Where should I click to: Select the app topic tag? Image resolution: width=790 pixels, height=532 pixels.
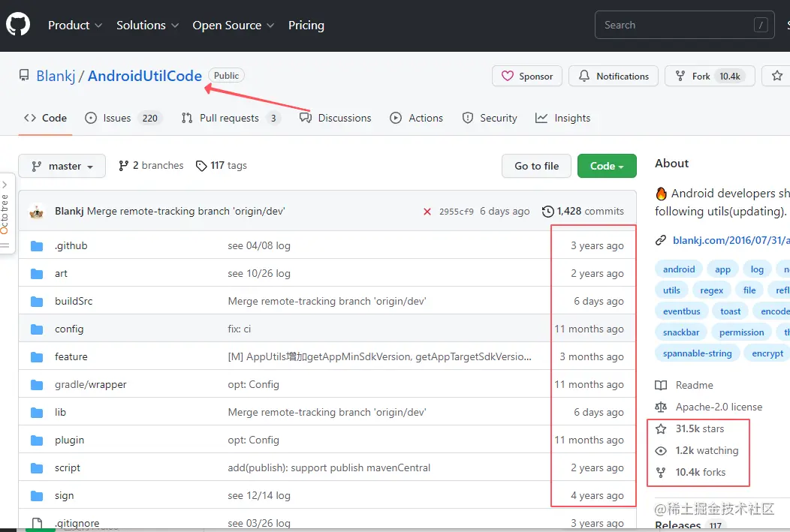tap(722, 269)
